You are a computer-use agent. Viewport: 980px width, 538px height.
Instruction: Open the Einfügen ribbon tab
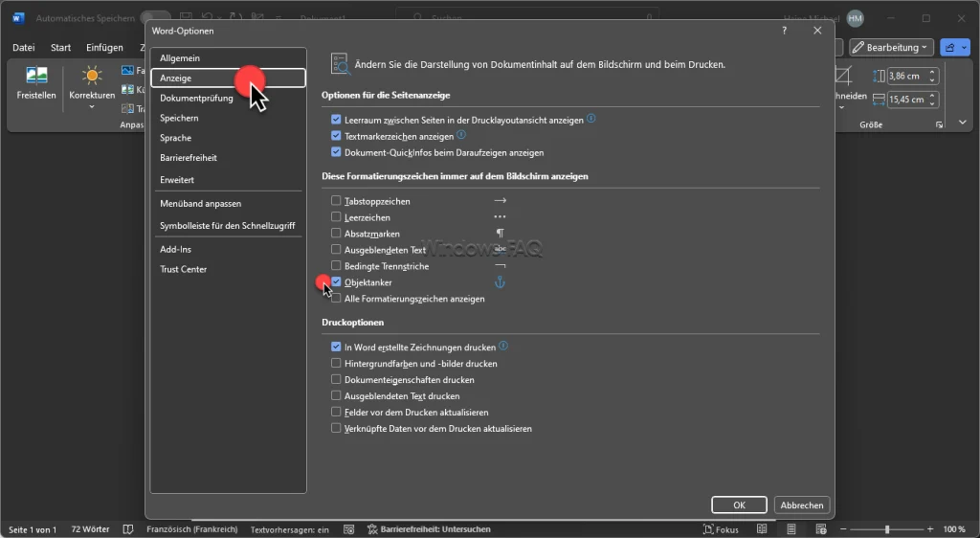tap(104, 48)
